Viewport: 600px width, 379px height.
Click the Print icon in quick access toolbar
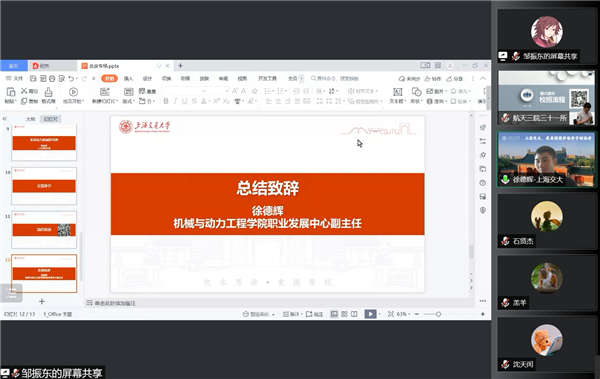coord(52,78)
